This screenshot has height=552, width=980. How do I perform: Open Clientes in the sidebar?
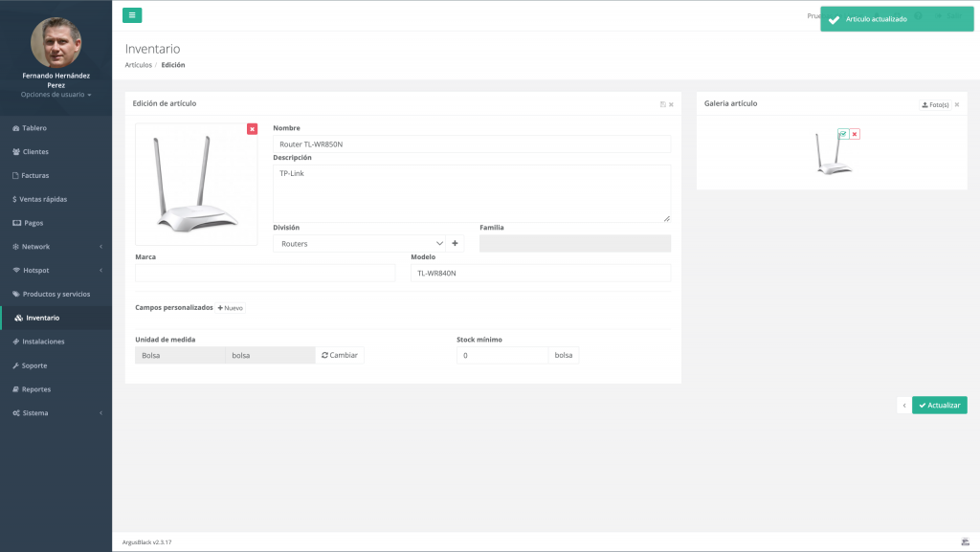point(56,152)
